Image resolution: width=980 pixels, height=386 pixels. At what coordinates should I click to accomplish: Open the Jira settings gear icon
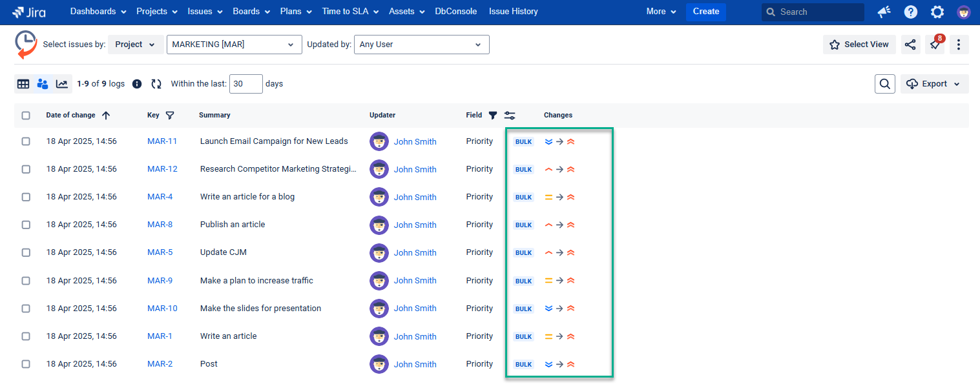click(937, 12)
